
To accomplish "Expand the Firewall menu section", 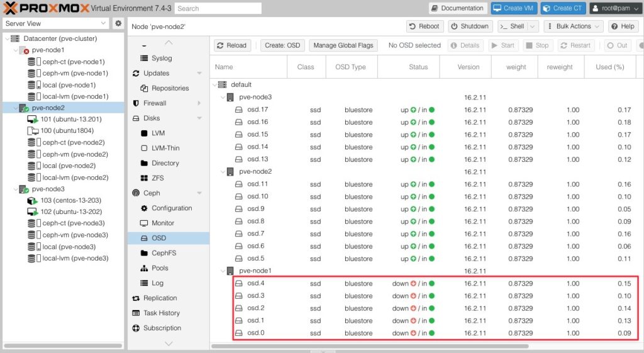I will pyautogui.click(x=199, y=103).
